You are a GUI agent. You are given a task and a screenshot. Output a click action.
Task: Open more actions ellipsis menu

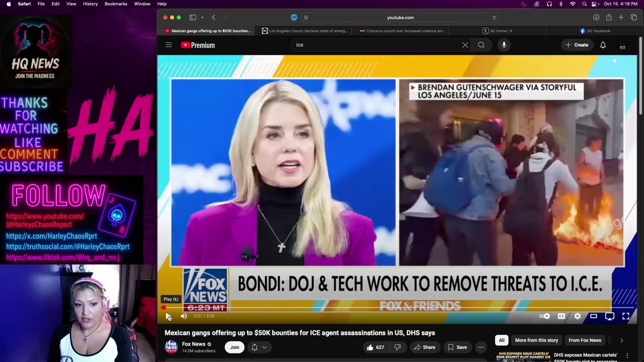click(481, 347)
